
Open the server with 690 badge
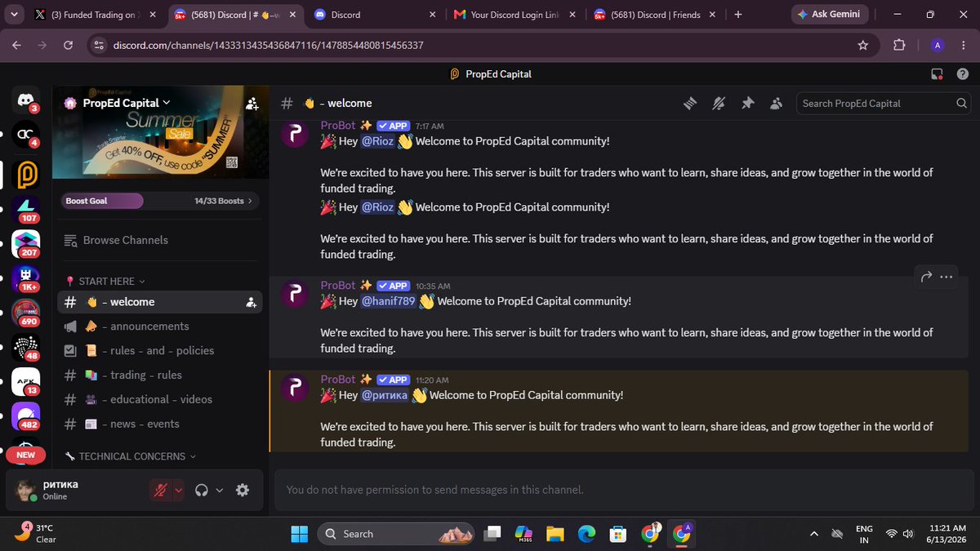pyautogui.click(x=26, y=314)
